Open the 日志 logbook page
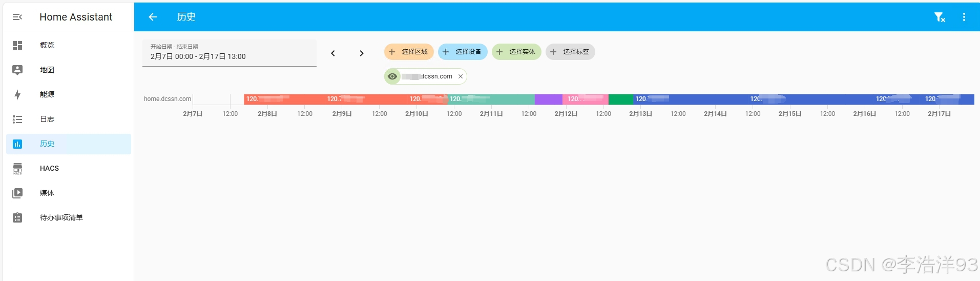Screen dimensions: 980x281 [69, 119]
